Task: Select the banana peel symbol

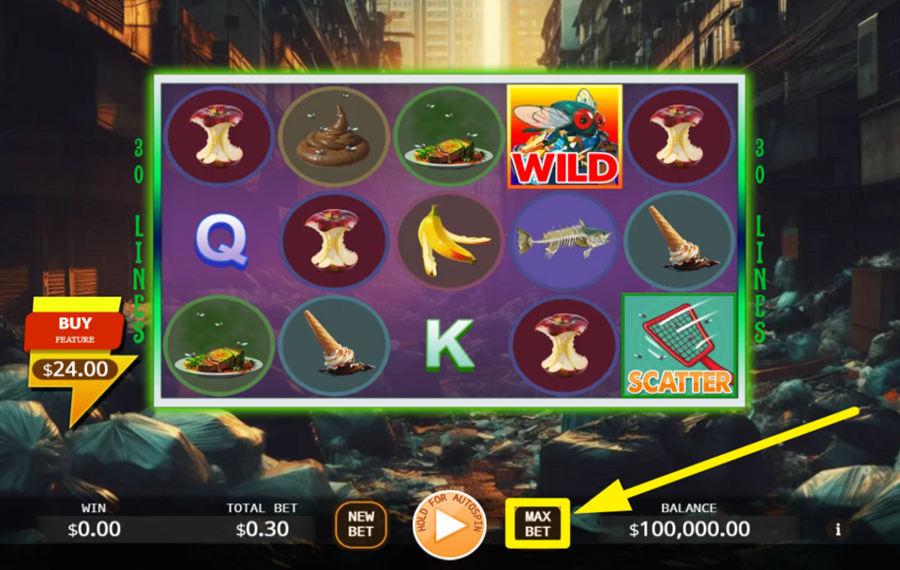Action: click(x=449, y=241)
